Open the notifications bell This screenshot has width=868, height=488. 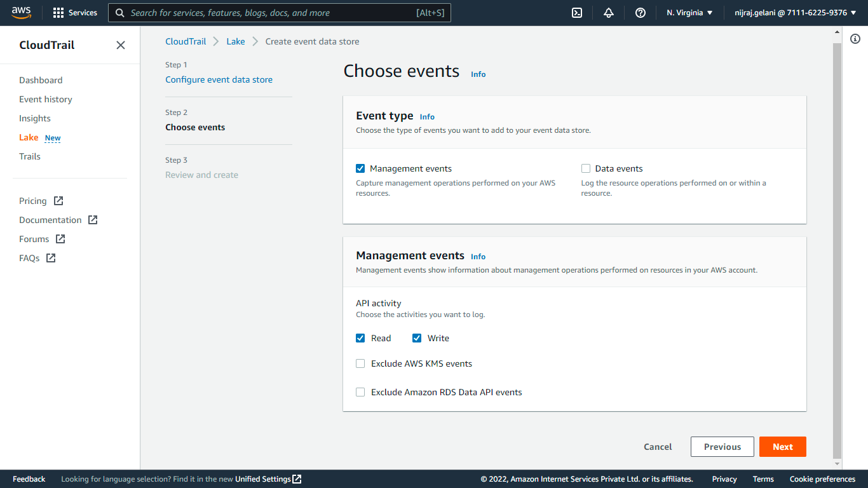pyautogui.click(x=608, y=12)
